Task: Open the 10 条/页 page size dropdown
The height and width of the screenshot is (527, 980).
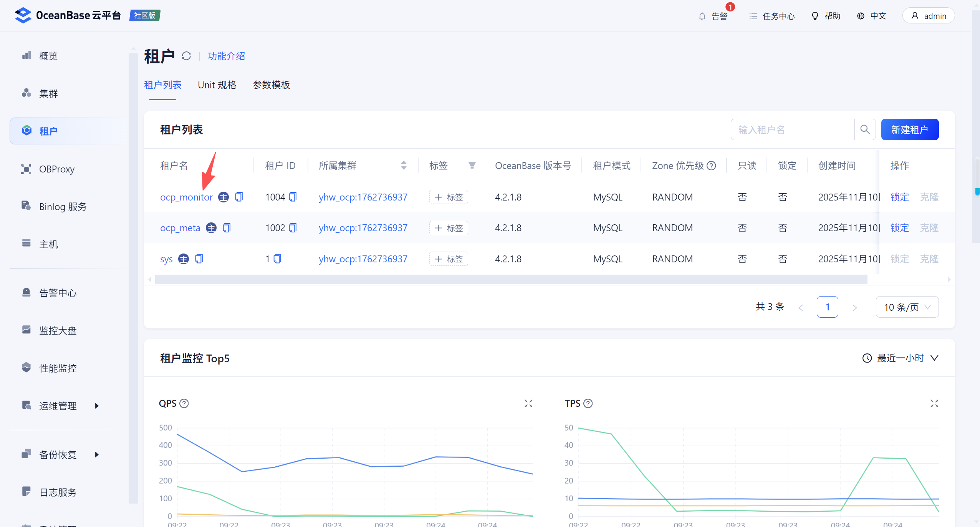Action: [907, 307]
